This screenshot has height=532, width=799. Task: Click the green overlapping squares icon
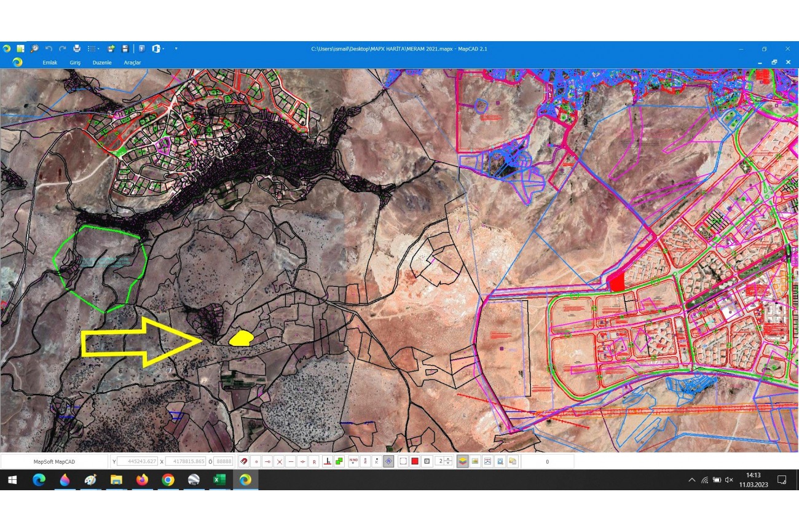(x=339, y=461)
